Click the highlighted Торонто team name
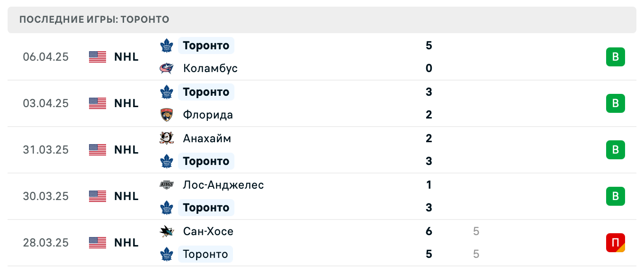 tap(206, 46)
